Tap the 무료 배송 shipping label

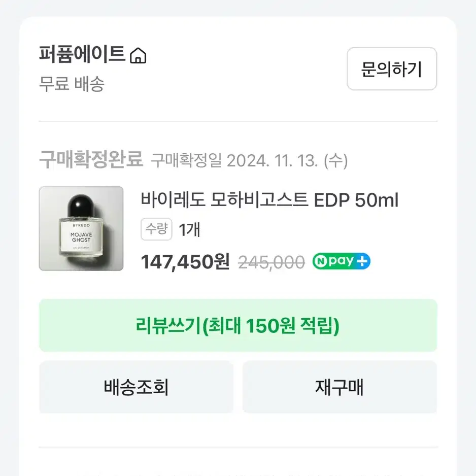72,84
